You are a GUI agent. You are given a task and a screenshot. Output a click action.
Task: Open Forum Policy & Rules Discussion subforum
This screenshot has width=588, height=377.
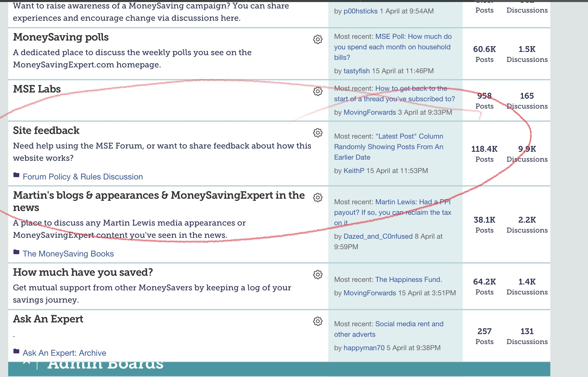pos(83,177)
